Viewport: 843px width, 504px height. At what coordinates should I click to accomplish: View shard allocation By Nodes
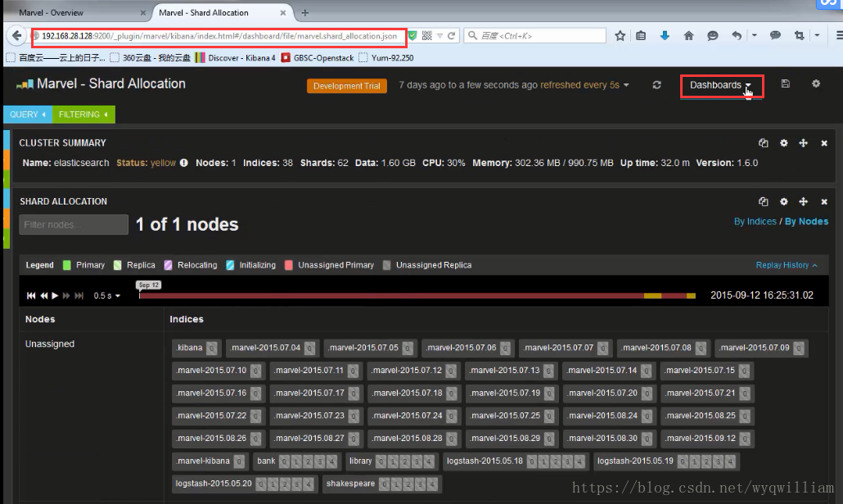806,222
